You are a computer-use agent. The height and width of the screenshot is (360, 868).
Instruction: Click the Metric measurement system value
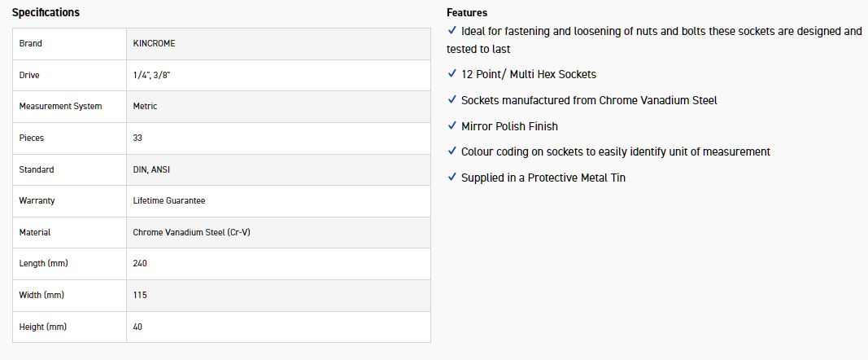(x=145, y=106)
